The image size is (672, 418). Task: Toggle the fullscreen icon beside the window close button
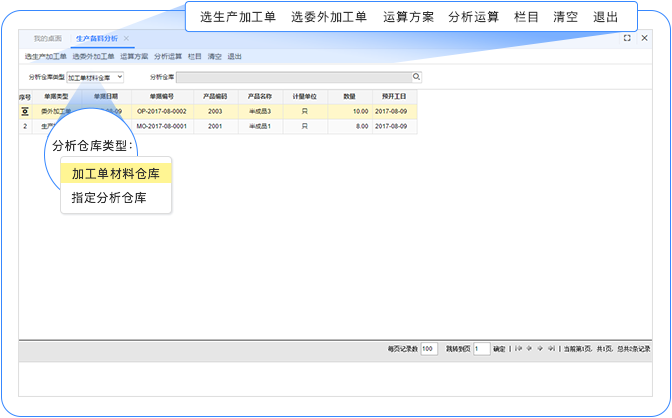(627, 38)
